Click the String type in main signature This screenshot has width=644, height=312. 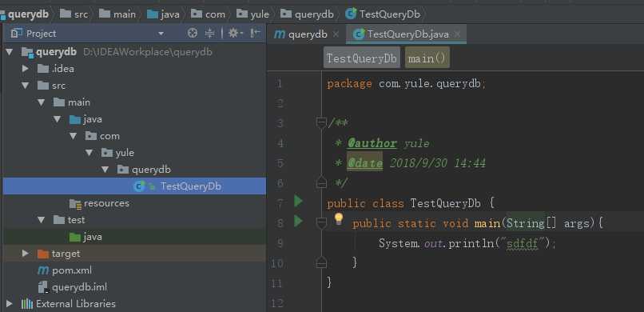[525, 223]
